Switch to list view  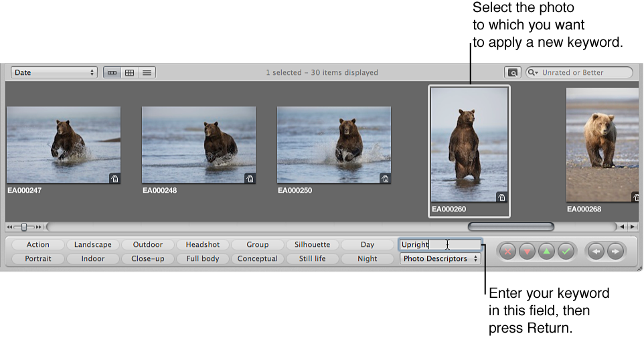[147, 73]
